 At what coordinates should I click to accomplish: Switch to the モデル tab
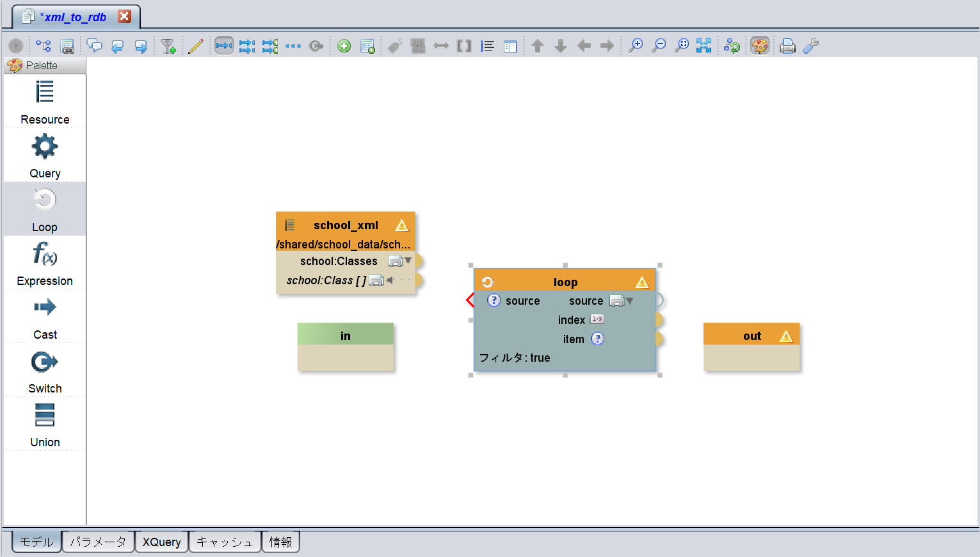tap(36, 542)
